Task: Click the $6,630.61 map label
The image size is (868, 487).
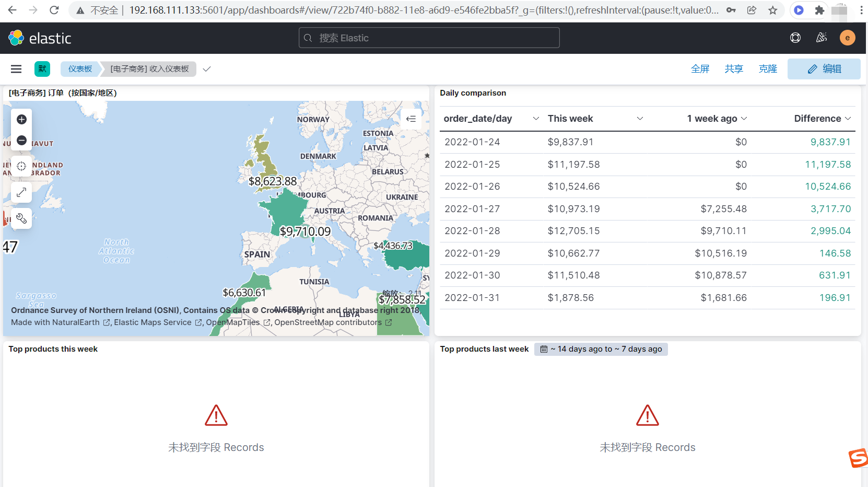Action: click(x=244, y=293)
